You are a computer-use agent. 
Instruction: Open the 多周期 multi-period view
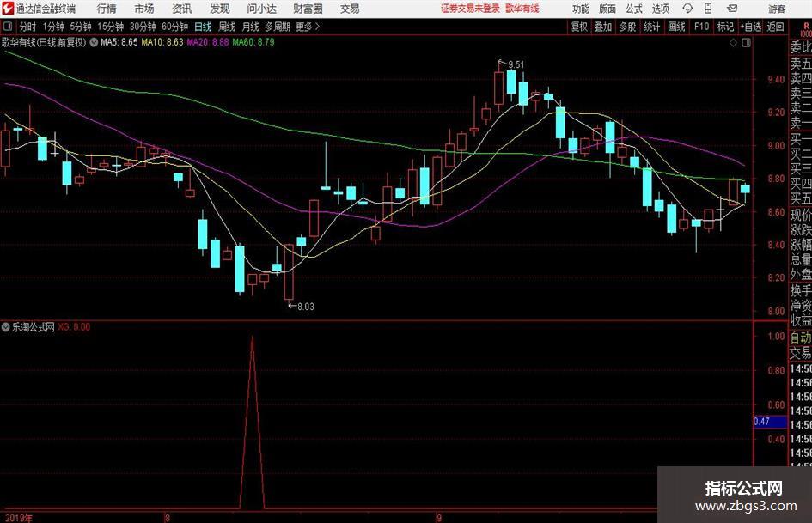(x=278, y=27)
